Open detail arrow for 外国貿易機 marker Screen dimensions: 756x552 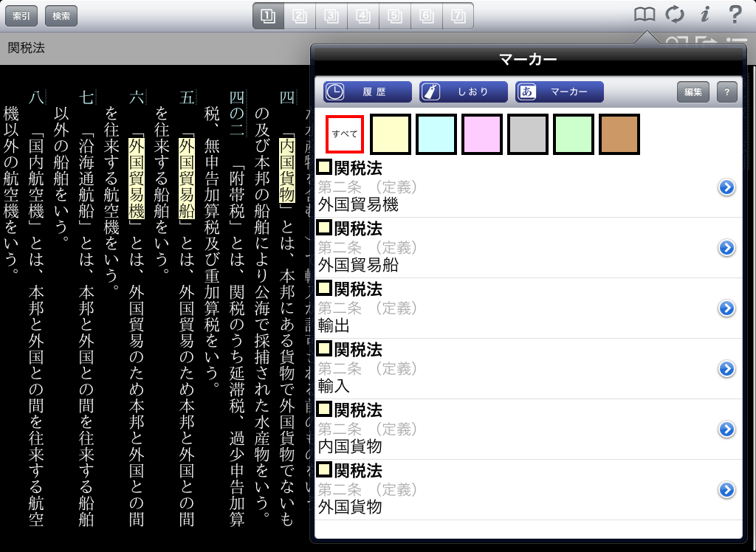pyautogui.click(x=726, y=187)
